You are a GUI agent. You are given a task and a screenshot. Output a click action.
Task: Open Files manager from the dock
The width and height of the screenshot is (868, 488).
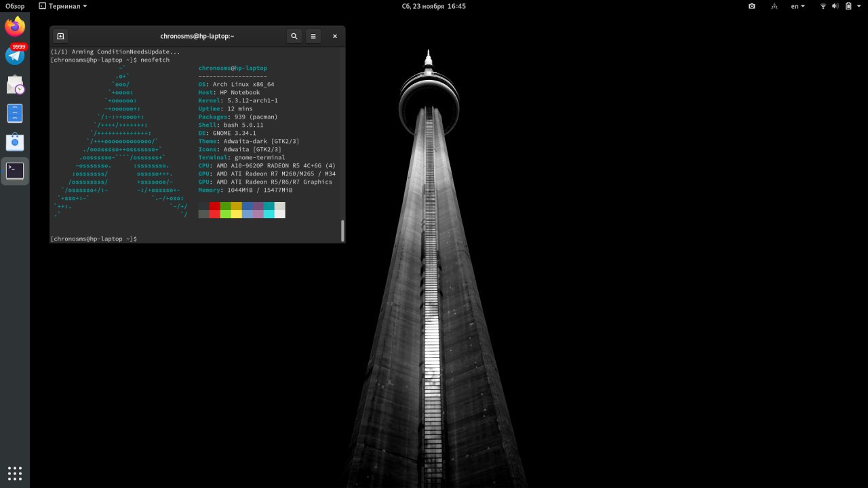coord(15,113)
